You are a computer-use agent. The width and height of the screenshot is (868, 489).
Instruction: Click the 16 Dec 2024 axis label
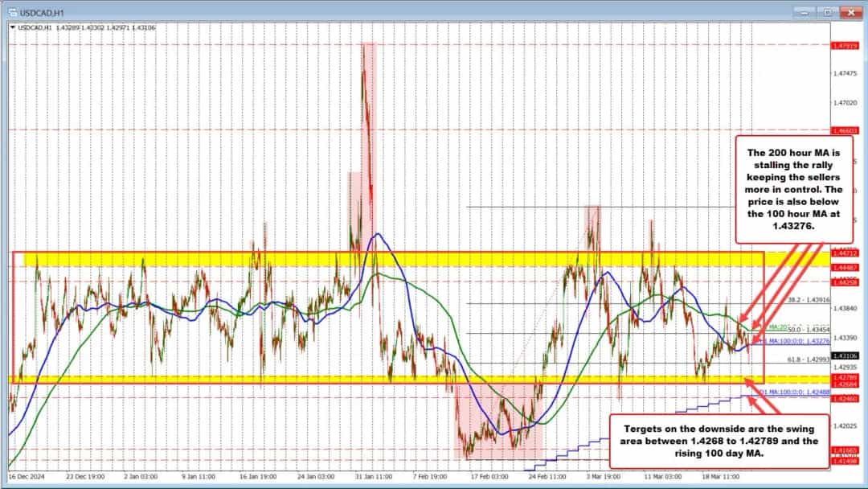[x=28, y=476]
